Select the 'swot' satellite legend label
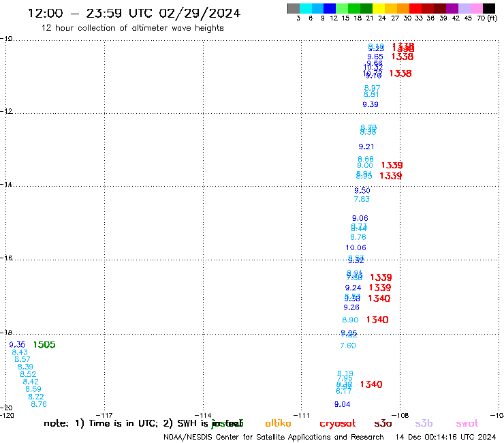The height and width of the screenshot is (443, 504). (x=467, y=424)
